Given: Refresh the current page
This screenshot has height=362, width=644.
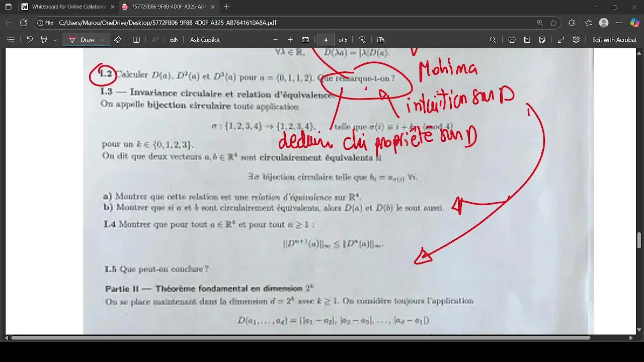Looking at the screenshot, I should (x=23, y=23).
